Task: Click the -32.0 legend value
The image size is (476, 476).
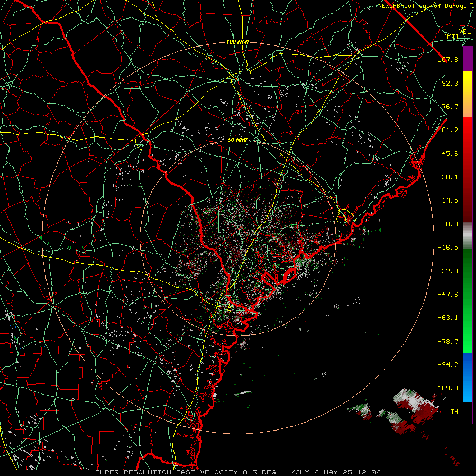Action: 448,271
